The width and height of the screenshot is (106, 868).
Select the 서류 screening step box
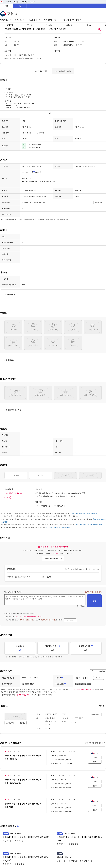tap(16, 475)
